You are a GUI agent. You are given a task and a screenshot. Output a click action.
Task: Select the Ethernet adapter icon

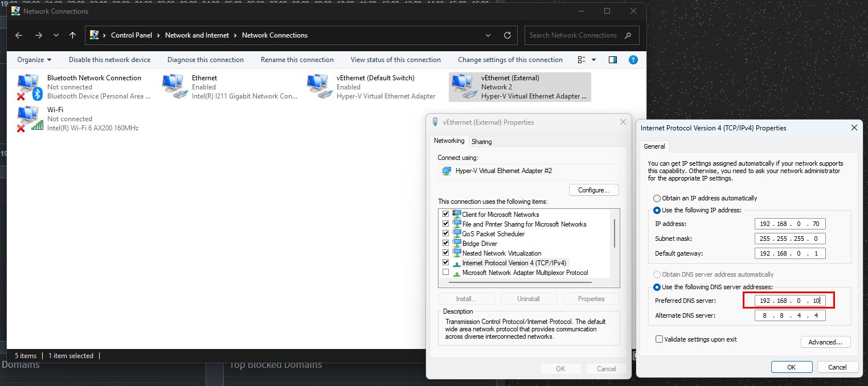point(175,87)
